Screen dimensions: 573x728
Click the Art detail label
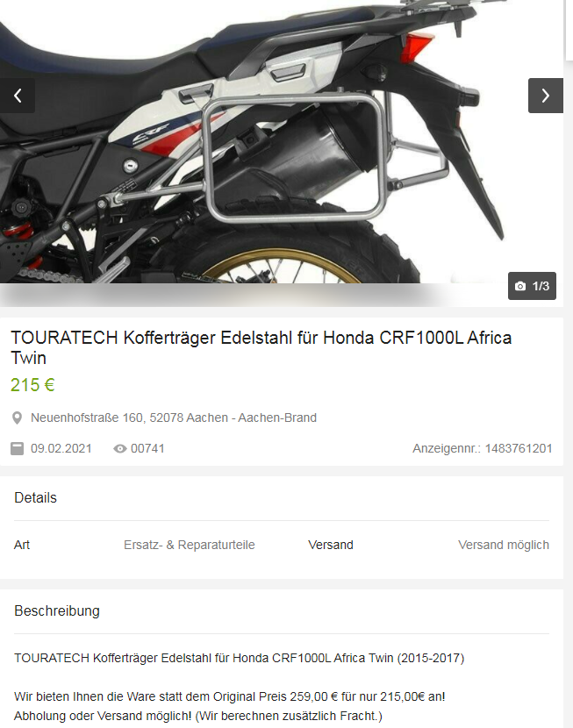tap(22, 545)
